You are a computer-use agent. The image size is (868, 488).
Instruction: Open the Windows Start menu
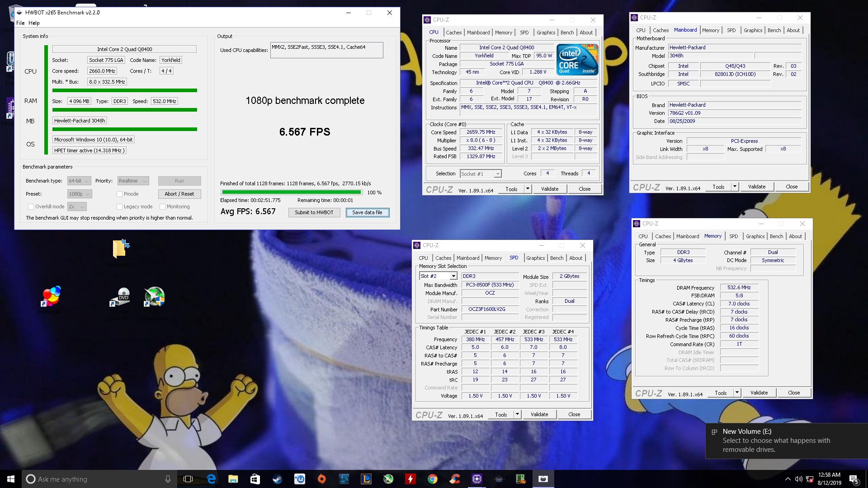pos(11,479)
